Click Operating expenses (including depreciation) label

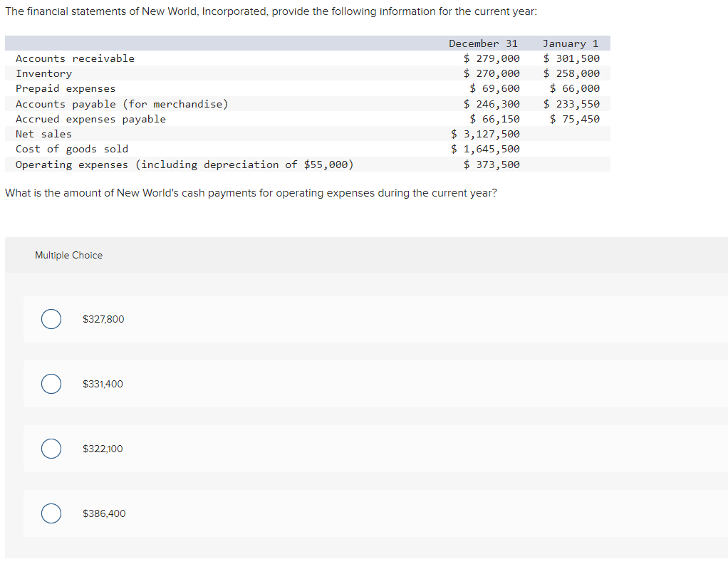click(184, 164)
